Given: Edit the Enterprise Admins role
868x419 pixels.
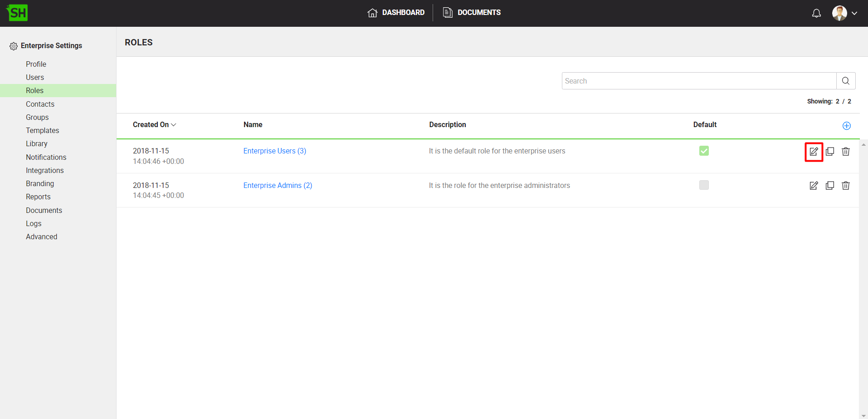Looking at the screenshot, I should (x=814, y=186).
